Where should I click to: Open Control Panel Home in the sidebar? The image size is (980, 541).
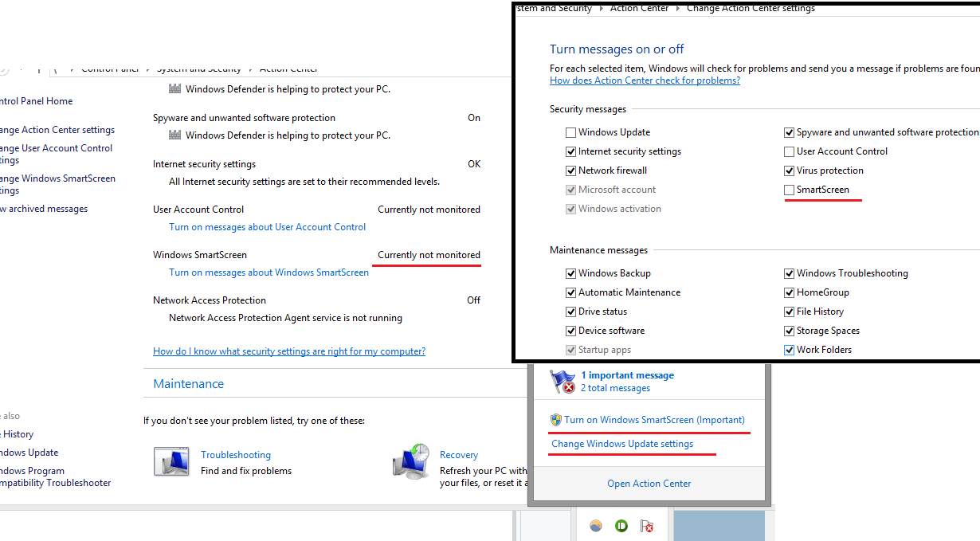coord(36,101)
